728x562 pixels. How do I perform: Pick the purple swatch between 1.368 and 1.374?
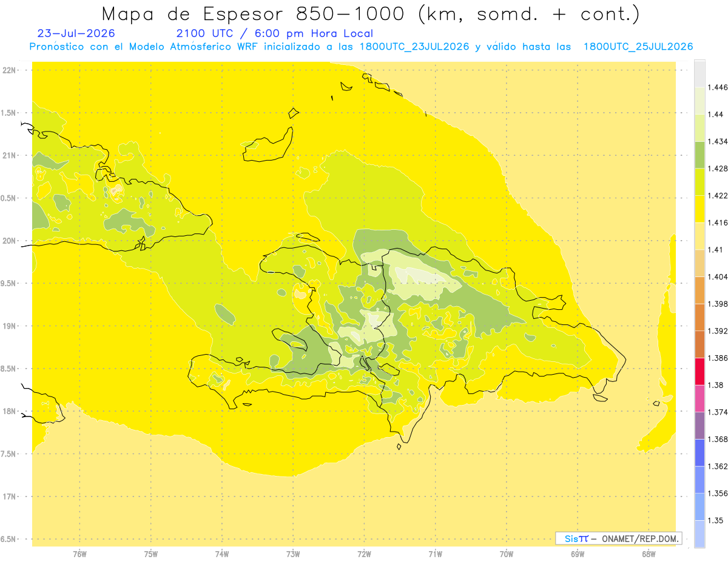click(699, 425)
